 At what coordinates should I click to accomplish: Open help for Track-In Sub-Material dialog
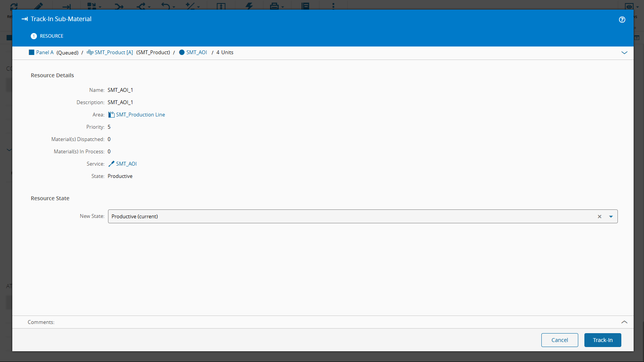(x=622, y=20)
